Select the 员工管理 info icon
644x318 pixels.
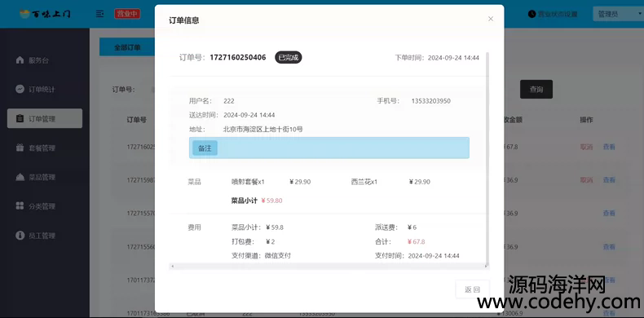[x=20, y=236]
